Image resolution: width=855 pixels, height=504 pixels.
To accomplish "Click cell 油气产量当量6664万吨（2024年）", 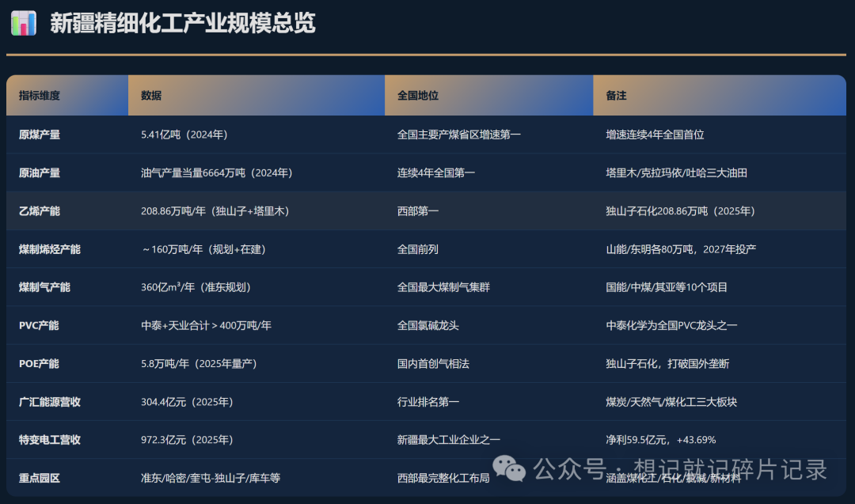I will coord(216,172).
